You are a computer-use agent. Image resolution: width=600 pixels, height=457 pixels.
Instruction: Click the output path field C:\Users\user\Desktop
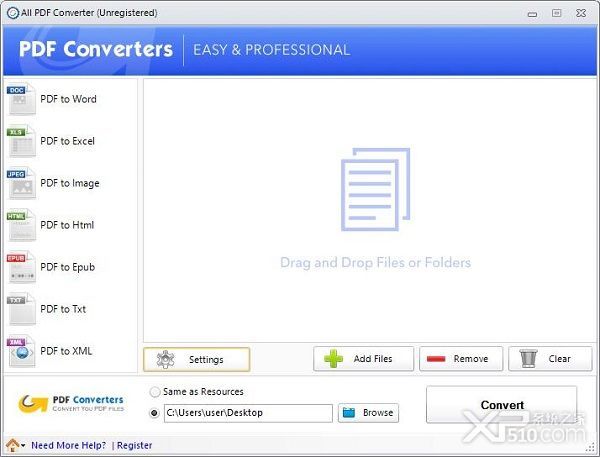[x=248, y=413]
